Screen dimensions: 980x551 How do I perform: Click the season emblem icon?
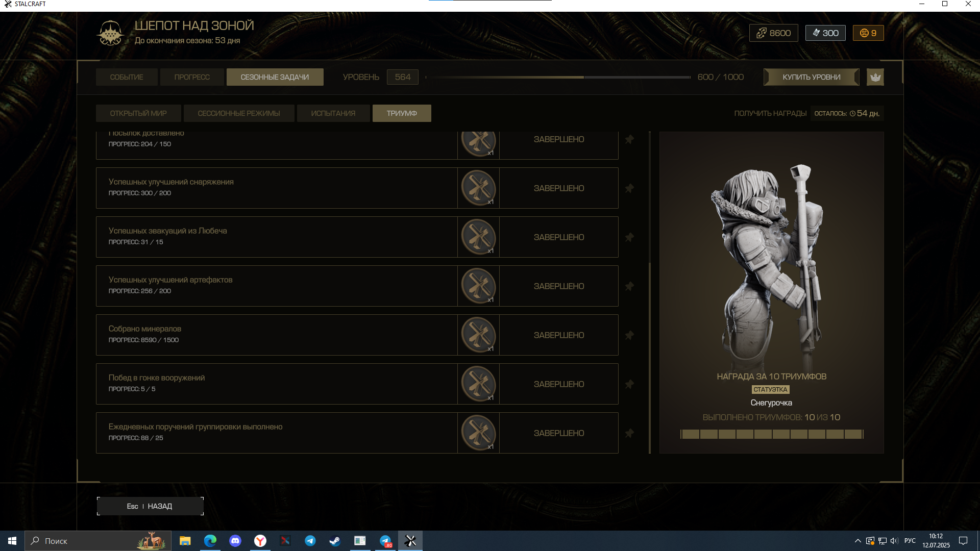pos(110,33)
